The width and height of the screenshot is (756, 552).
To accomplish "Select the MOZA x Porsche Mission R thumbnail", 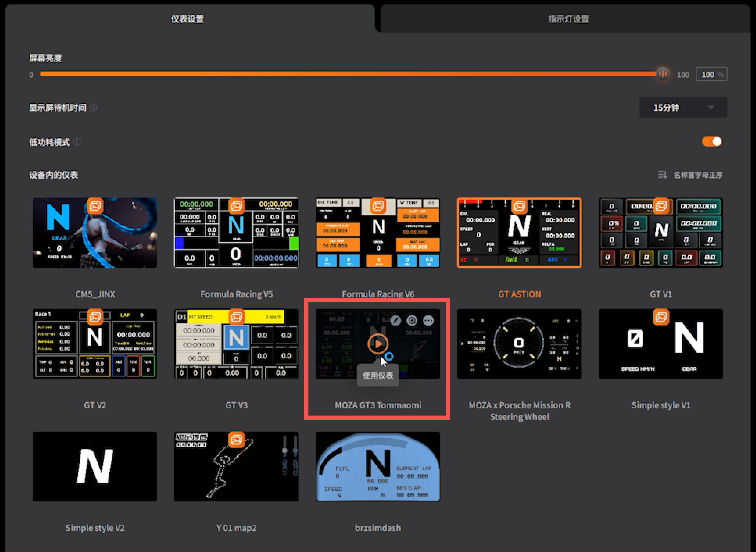I will 519,344.
